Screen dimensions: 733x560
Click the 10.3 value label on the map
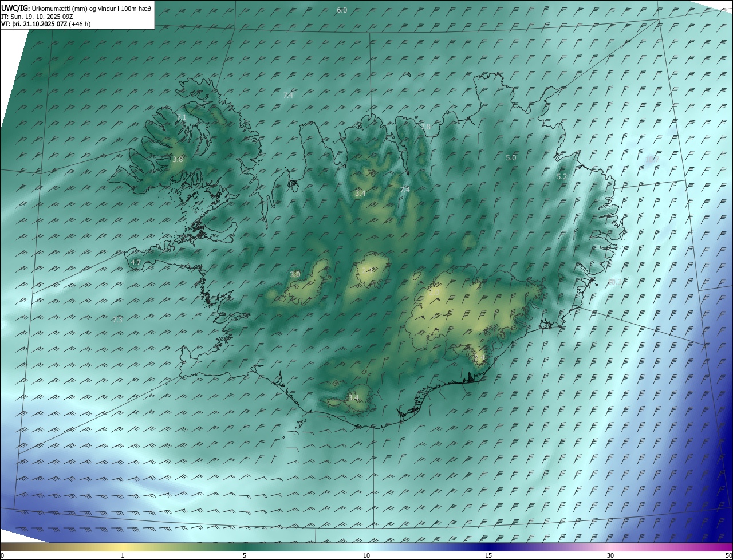pos(616,281)
